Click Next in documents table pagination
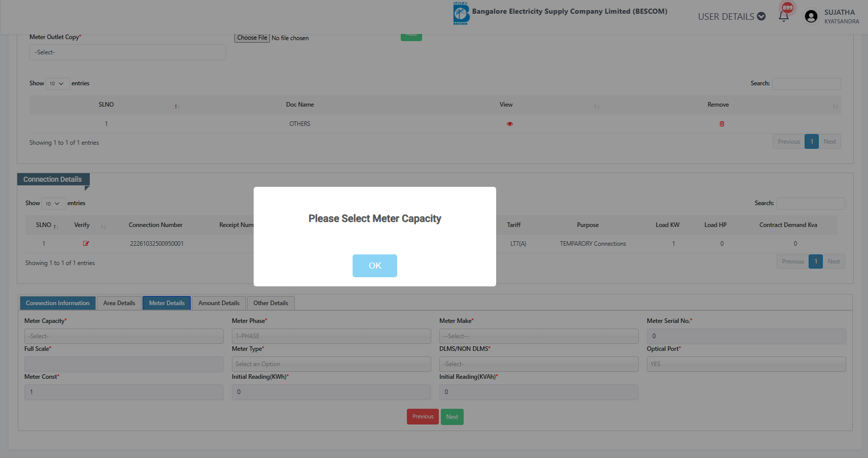 (x=829, y=142)
